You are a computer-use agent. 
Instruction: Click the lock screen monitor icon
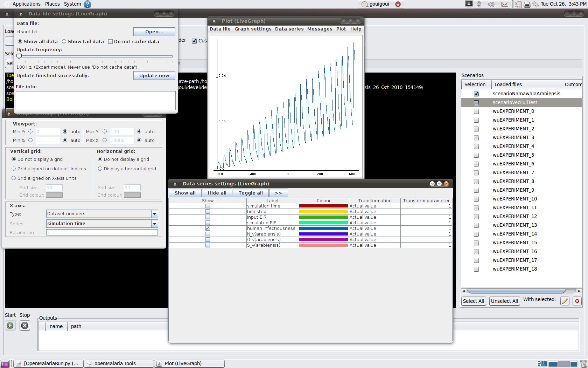469,4
